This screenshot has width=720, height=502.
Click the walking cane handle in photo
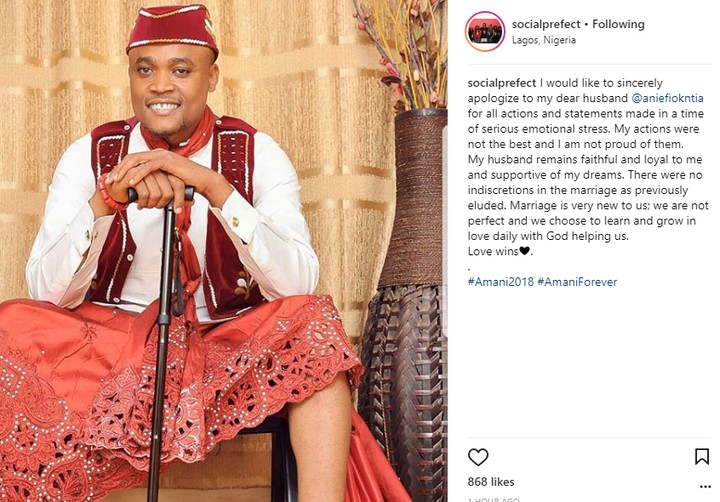pos(162,193)
